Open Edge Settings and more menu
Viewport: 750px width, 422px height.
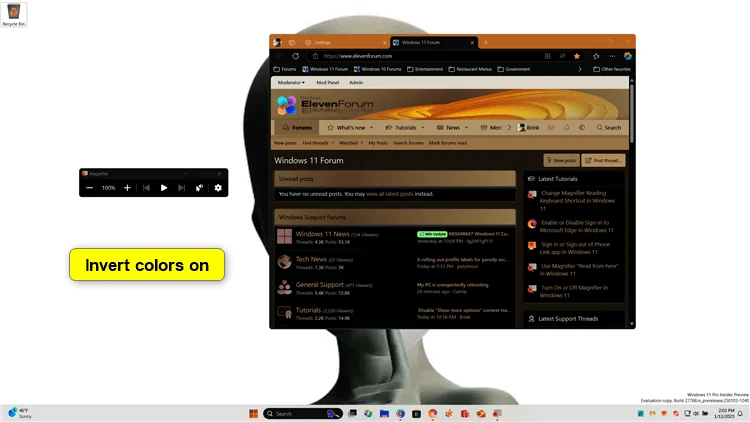click(x=612, y=56)
